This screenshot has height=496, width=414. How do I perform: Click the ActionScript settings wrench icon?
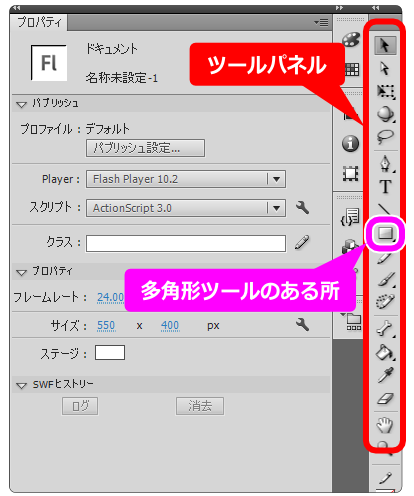302,208
